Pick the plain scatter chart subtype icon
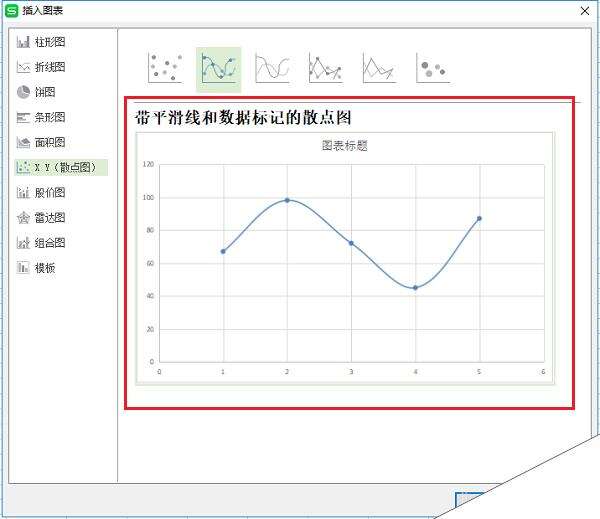 point(165,68)
